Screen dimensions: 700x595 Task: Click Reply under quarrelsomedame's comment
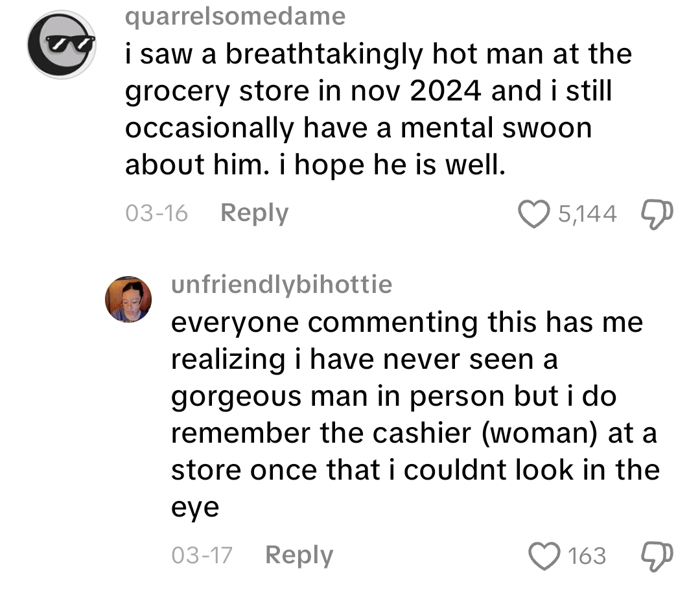(x=255, y=213)
